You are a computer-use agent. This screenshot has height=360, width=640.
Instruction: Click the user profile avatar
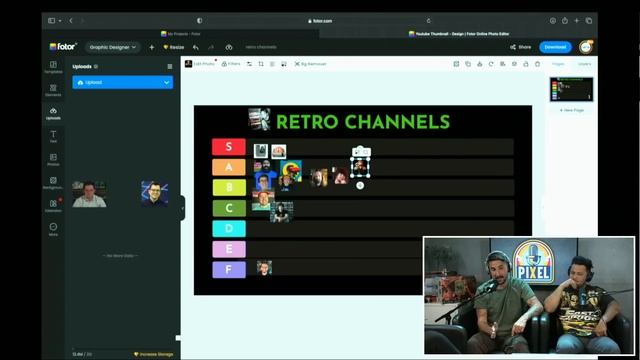(x=586, y=47)
